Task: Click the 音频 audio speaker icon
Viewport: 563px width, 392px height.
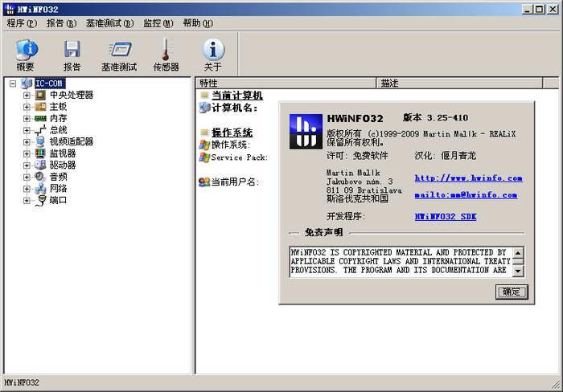Action: [x=40, y=177]
